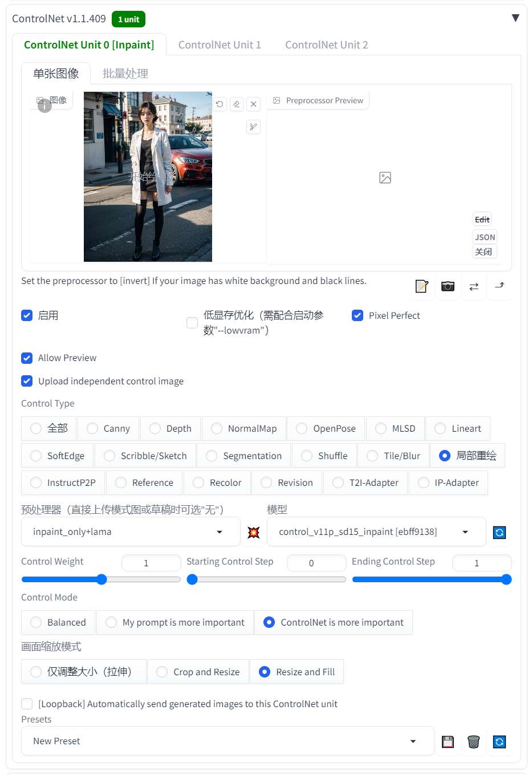Open the control_v11p_sd15_inpaint model dropdown
532x775 pixels.
pyautogui.click(x=376, y=531)
